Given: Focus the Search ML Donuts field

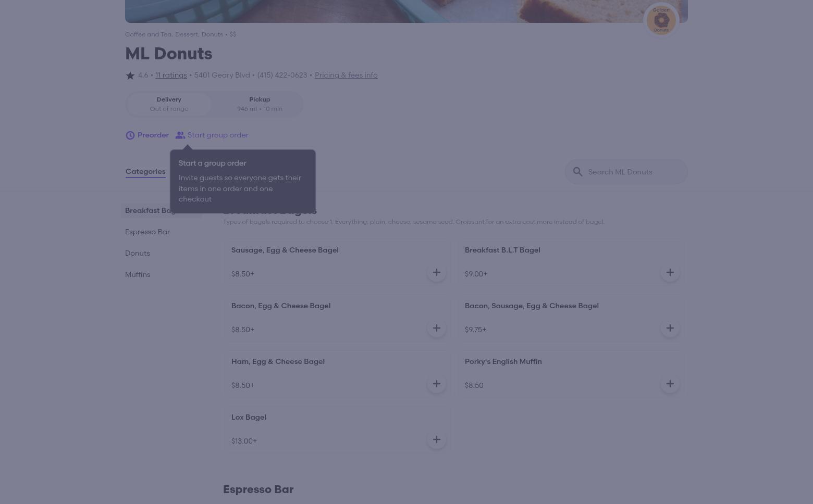Looking at the screenshot, I should (x=626, y=172).
